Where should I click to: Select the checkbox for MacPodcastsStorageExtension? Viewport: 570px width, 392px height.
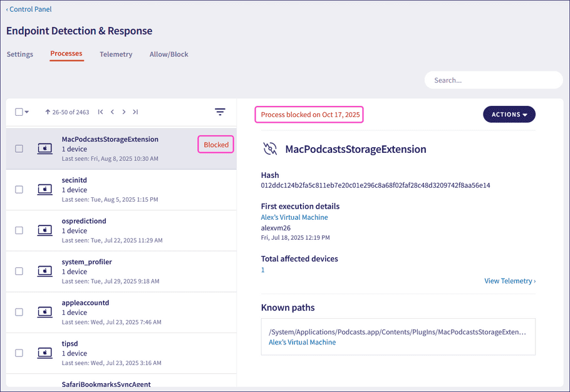coord(19,148)
